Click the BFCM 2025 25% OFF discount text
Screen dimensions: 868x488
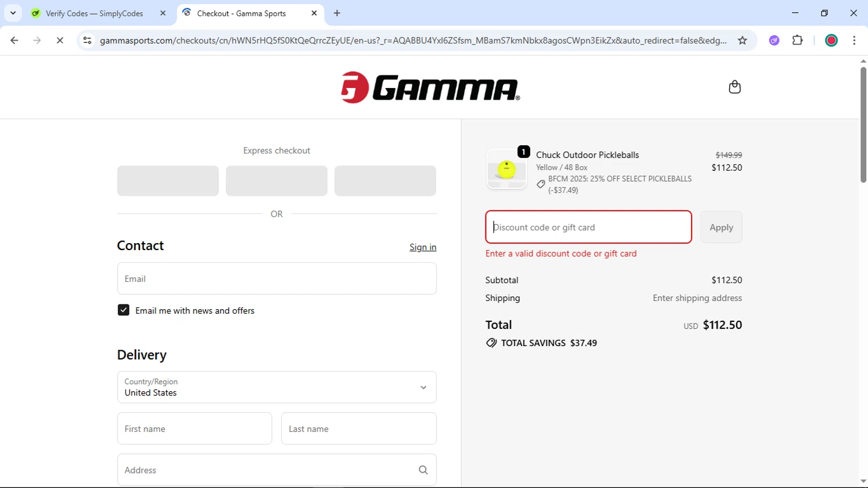pyautogui.click(x=620, y=184)
